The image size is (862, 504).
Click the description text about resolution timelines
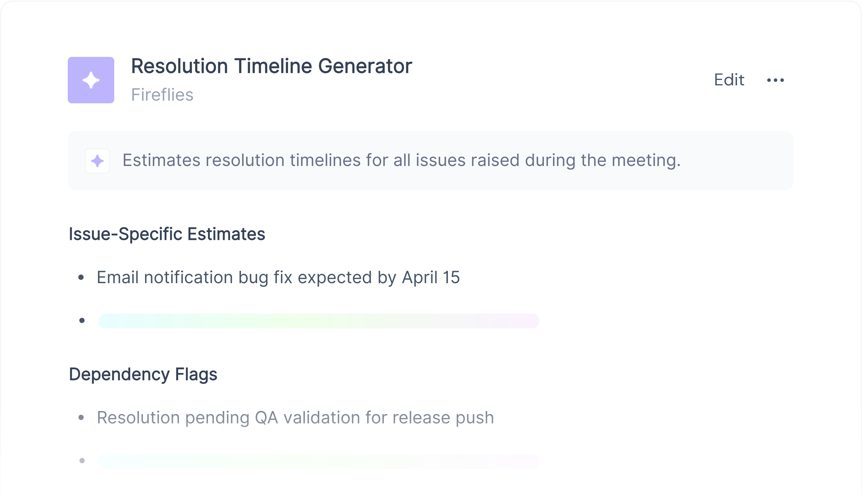tap(401, 160)
